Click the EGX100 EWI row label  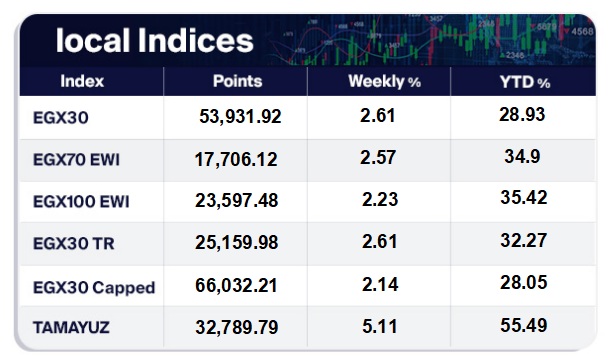coord(81,202)
